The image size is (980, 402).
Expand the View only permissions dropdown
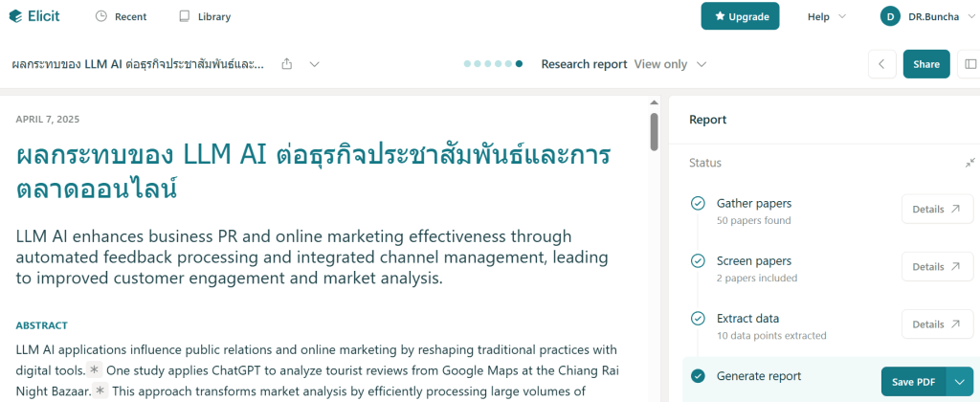[670, 64]
